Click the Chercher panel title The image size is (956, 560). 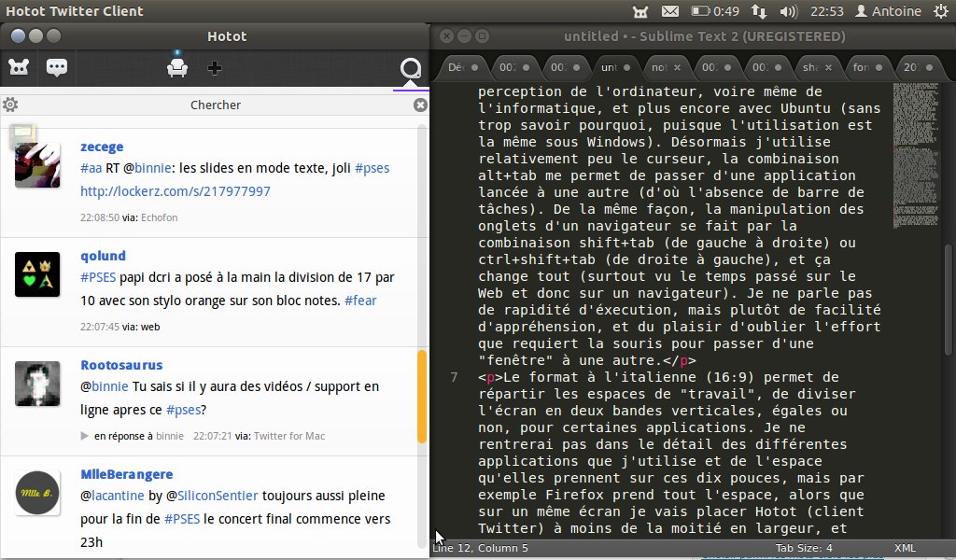click(216, 105)
